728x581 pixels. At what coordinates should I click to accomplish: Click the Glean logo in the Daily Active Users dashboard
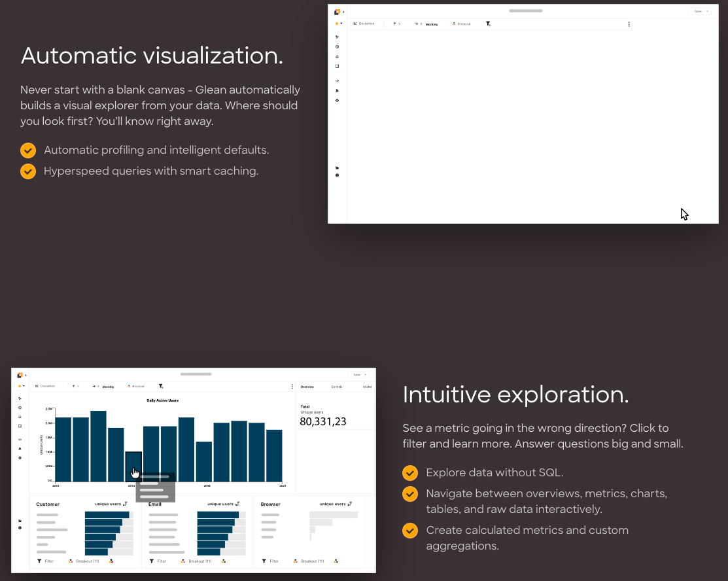coord(20,375)
